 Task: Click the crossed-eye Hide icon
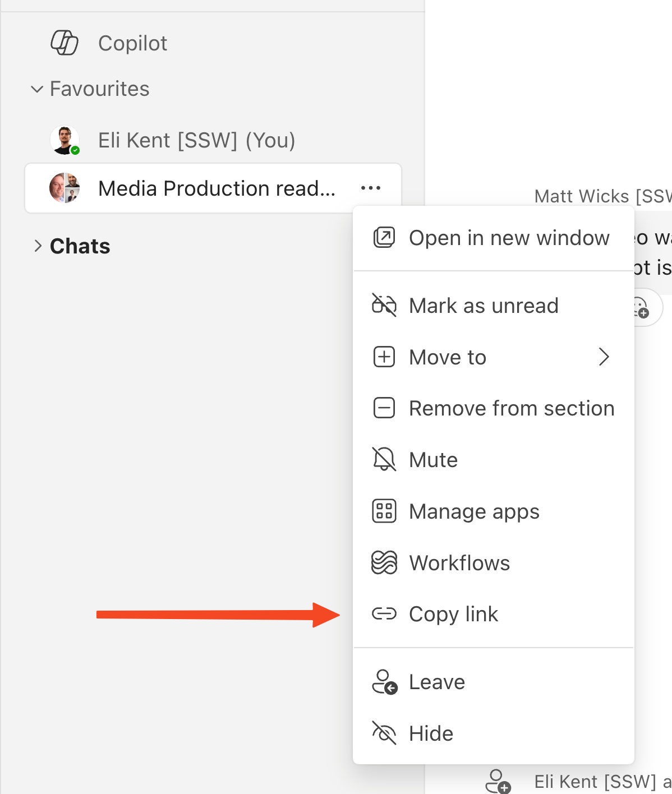point(384,733)
